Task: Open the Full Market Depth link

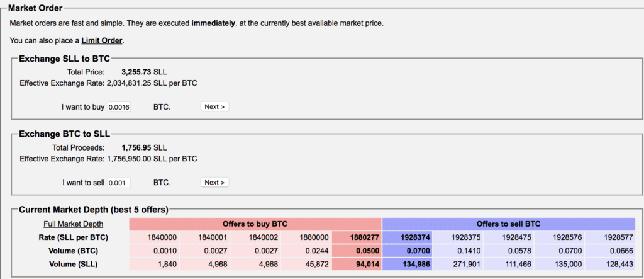Action: (73, 224)
